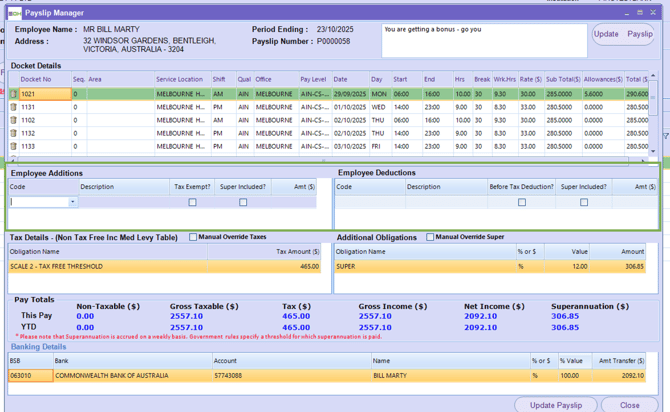Viewport: 670px width, 412px height.
Task: Tick Tax Exempt? checkbox in Employee Additions
Action: [193, 202]
